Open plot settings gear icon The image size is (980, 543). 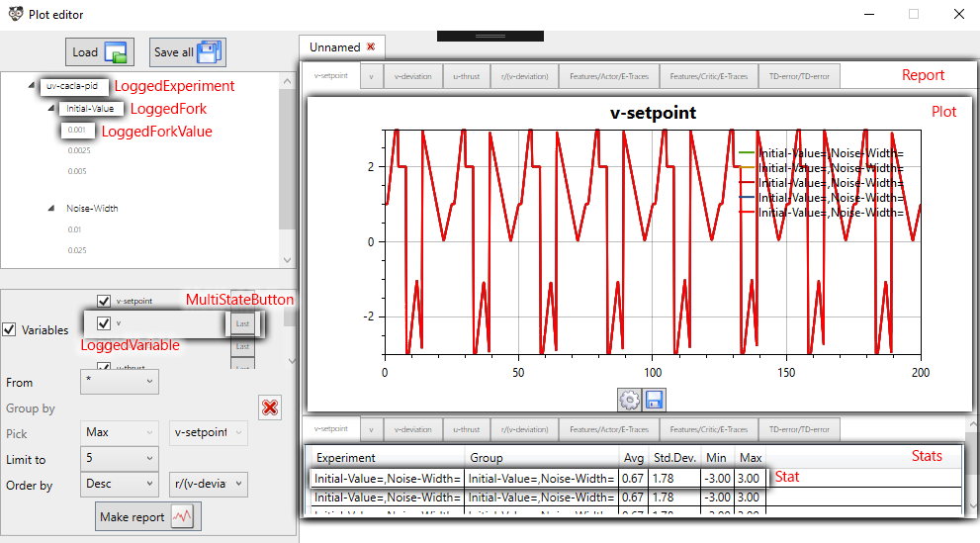tap(629, 400)
